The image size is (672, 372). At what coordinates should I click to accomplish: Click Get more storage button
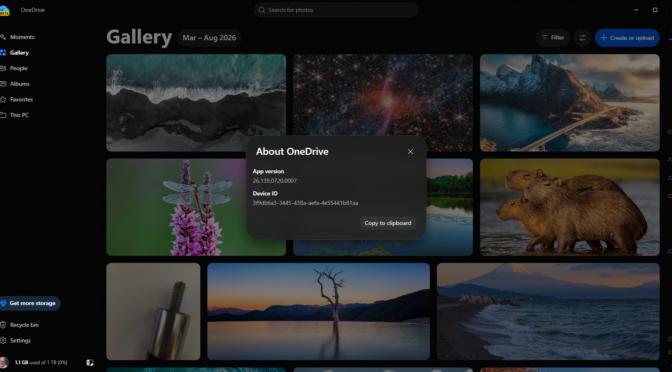coord(29,303)
